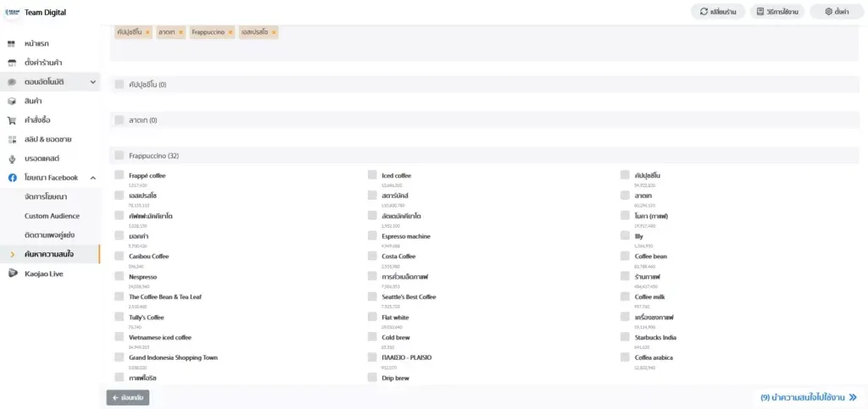The width and height of the screenshot is (868, 409).
Task: Tick the Coffea arabica checkbox
Action: [625, 357]
